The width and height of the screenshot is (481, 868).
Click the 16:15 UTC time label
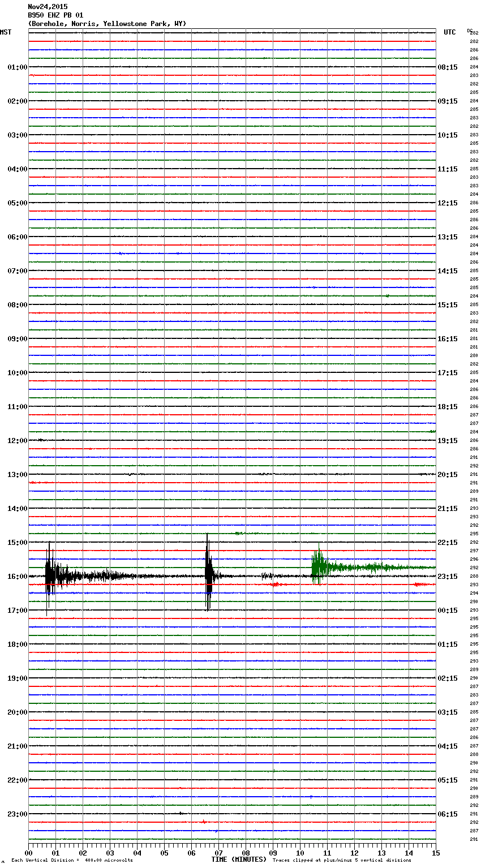click(448, 339)
